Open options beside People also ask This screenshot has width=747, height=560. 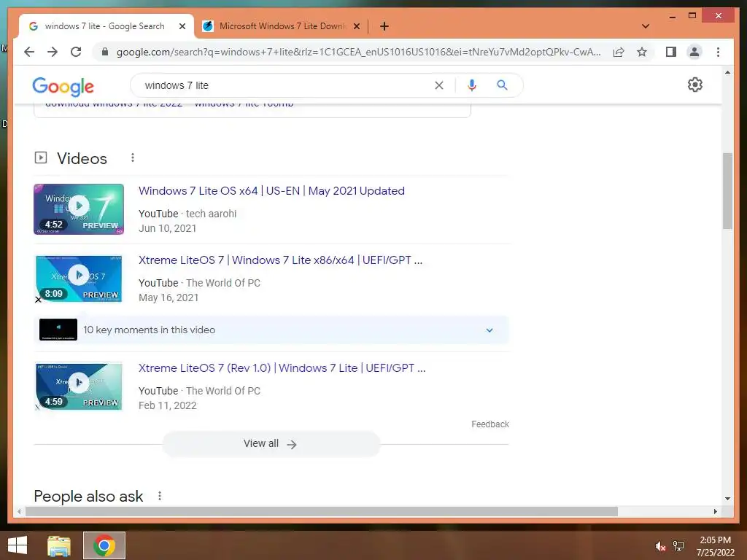(x=160, y=496)
